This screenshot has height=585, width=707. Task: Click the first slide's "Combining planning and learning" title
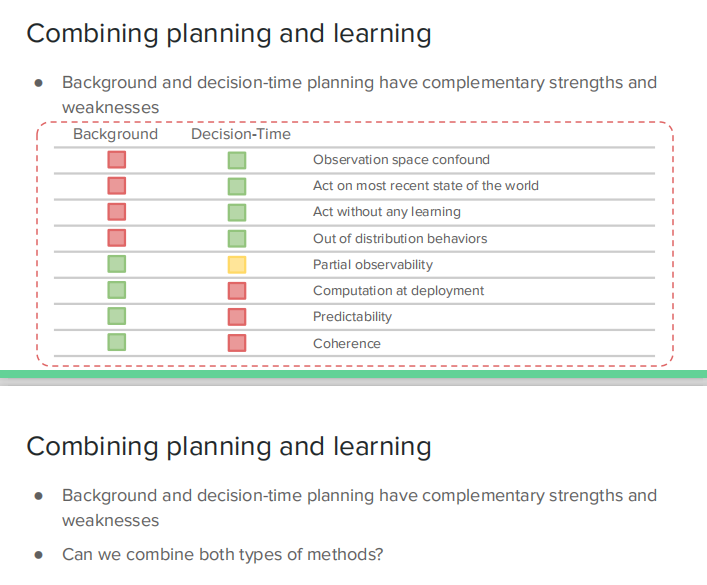pyautogui.click(x=229, y=34)
